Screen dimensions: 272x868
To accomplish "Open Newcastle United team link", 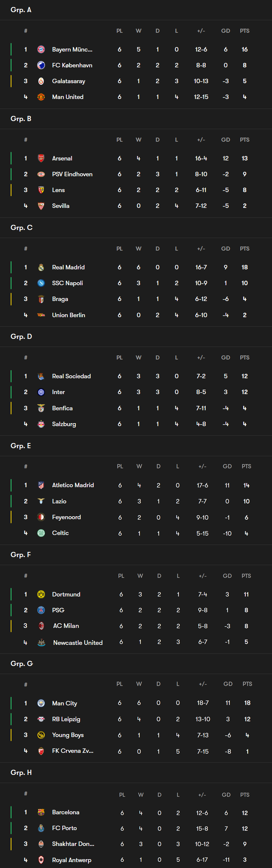I will pos(78,642).
